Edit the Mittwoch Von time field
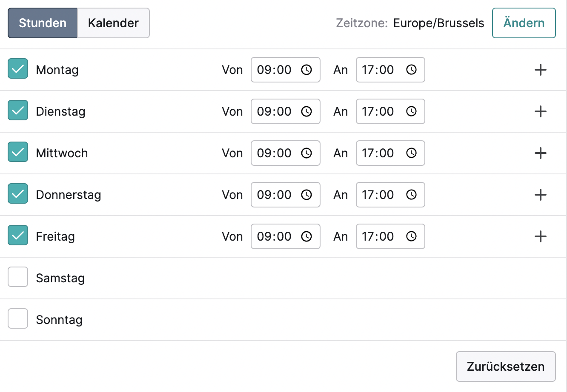This screenshot has height=392, width=567. click(286, 153)
